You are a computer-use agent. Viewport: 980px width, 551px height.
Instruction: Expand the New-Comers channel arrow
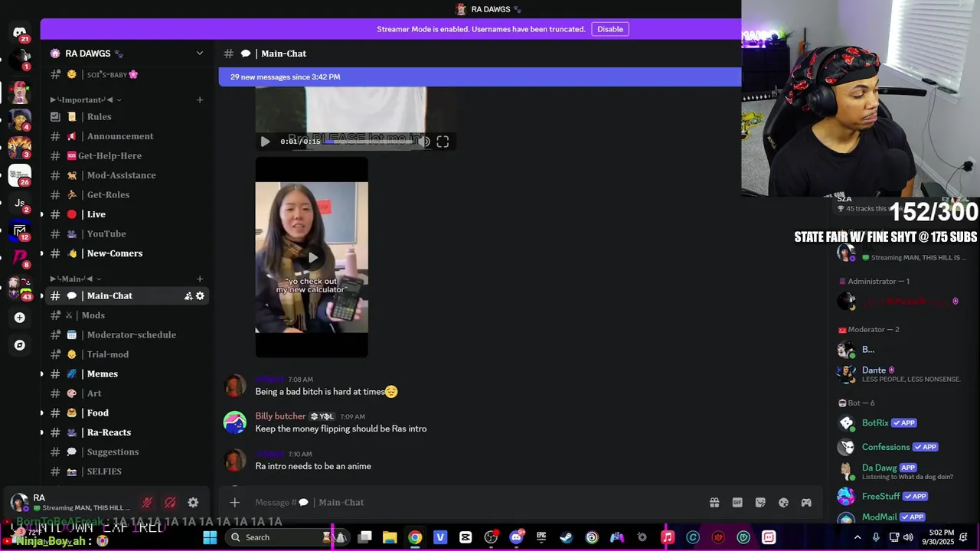(41, 253)
